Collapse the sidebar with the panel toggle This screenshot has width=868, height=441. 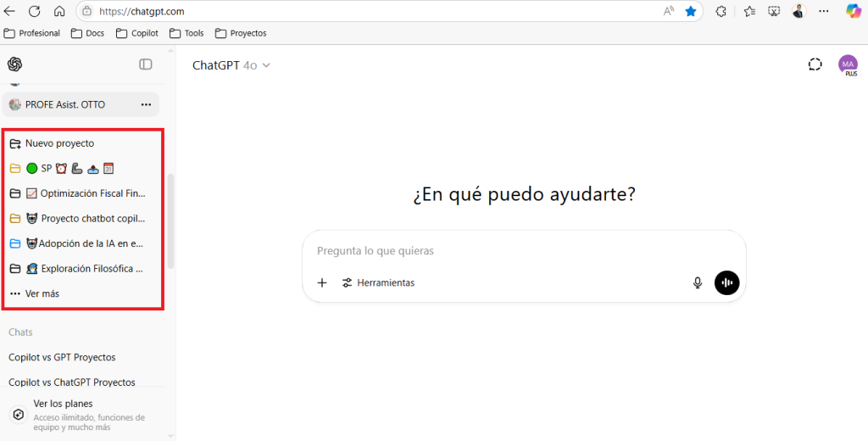pyautogui.click(x=146, y=64)
